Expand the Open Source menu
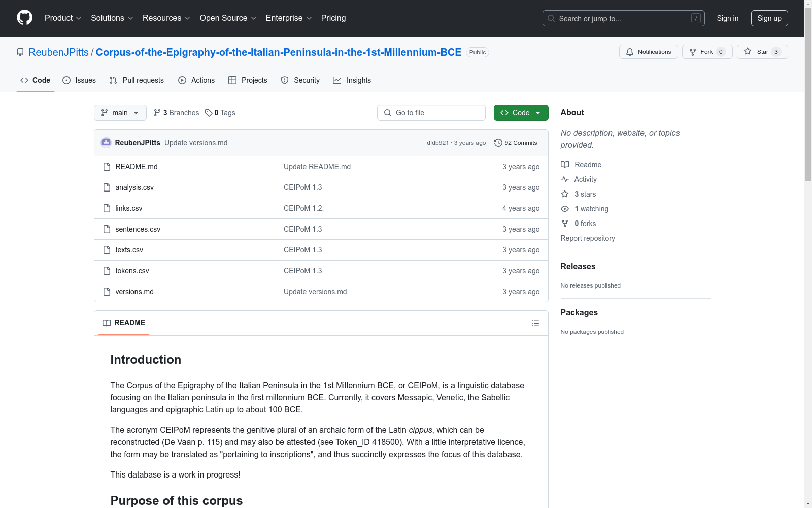 (228, 18)
